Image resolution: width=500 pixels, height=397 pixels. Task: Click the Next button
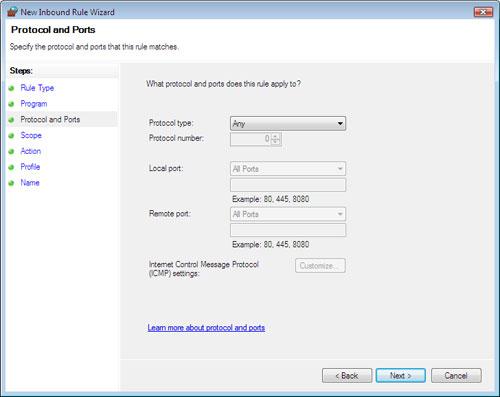click(401, 376)
